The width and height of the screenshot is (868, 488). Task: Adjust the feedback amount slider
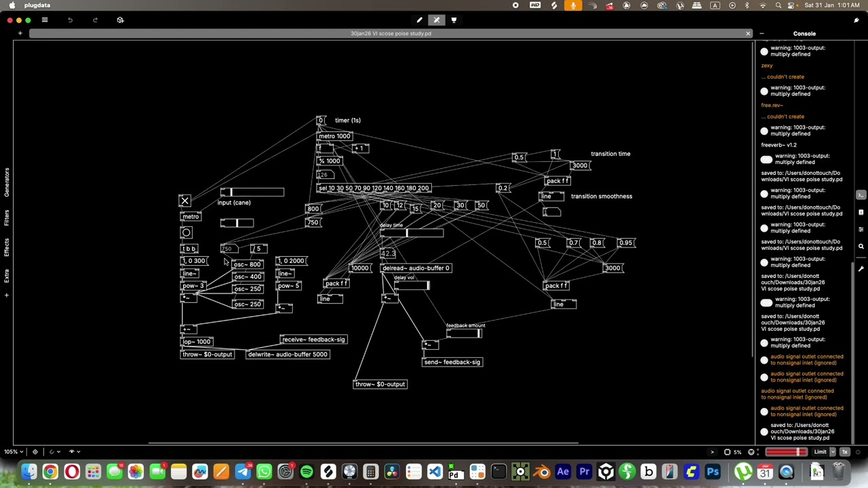click(464, 333)
